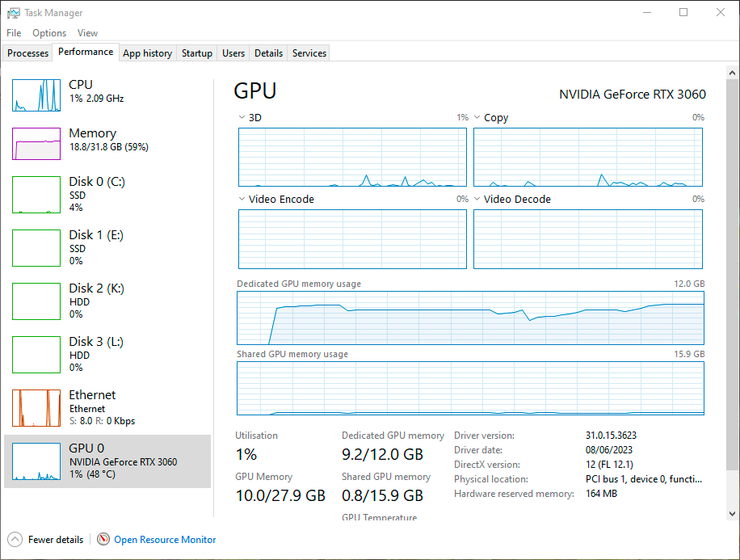Click the vertical scrollbar thumb
Screen dimensions: 740x560
tap(732, 274)
